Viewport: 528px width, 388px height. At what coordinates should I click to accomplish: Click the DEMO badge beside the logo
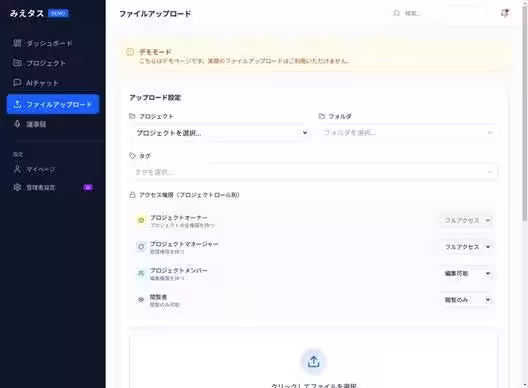coord(58,13)
